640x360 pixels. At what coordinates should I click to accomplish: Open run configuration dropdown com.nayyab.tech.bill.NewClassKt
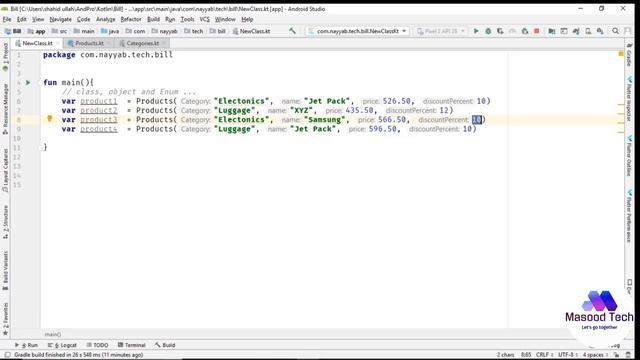pos(358,31)
